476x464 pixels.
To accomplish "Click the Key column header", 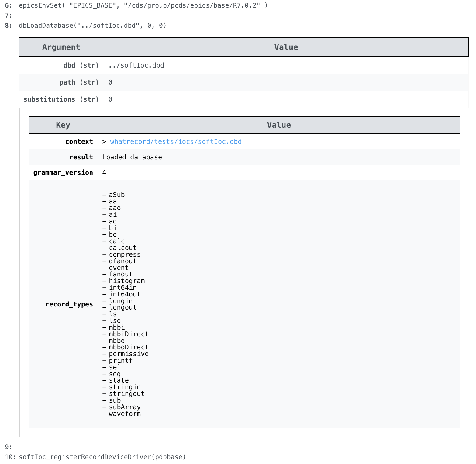I will tap(63, 125).
